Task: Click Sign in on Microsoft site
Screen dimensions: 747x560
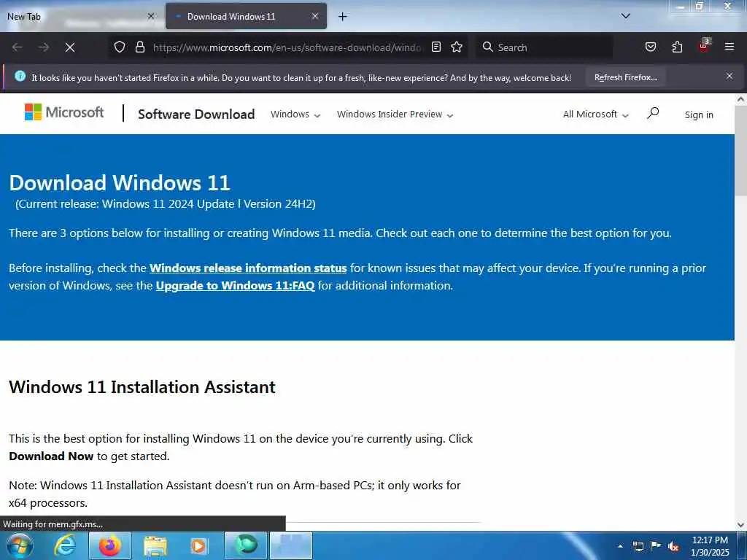Action: pos(699,114)
